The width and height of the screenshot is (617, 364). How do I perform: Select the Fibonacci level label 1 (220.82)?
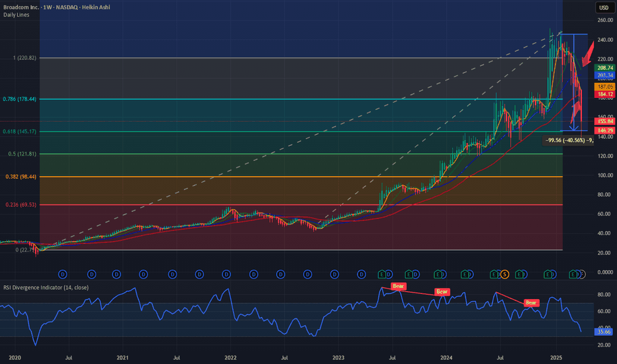click(x=24, y=58)
